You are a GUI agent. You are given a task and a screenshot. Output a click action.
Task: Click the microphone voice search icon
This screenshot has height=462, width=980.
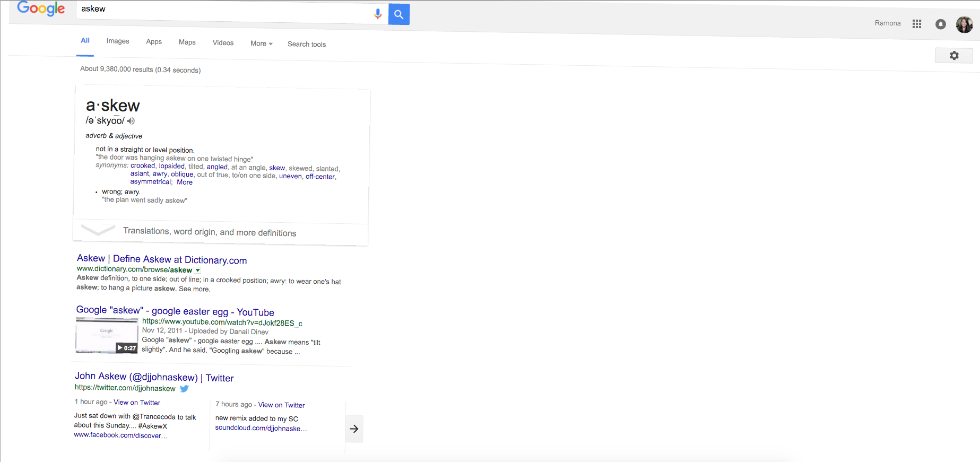pyautogui.click(x=378, y=14)
